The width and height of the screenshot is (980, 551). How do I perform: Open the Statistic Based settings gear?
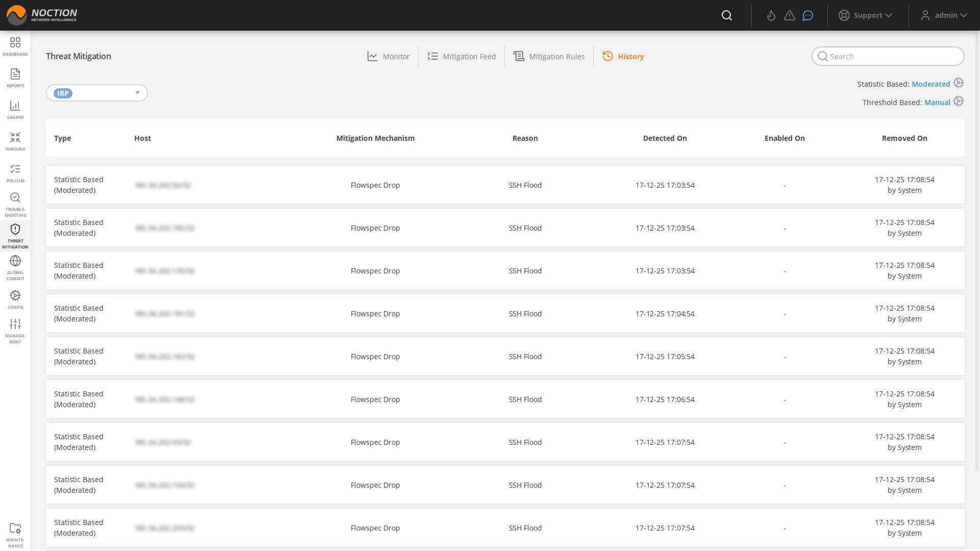pos(959,82)
